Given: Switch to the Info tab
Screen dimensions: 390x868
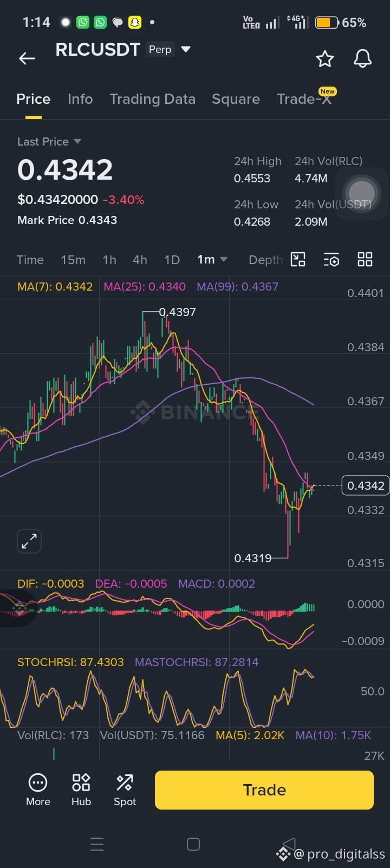Looking at the screenshot, I should pos(80,99).
